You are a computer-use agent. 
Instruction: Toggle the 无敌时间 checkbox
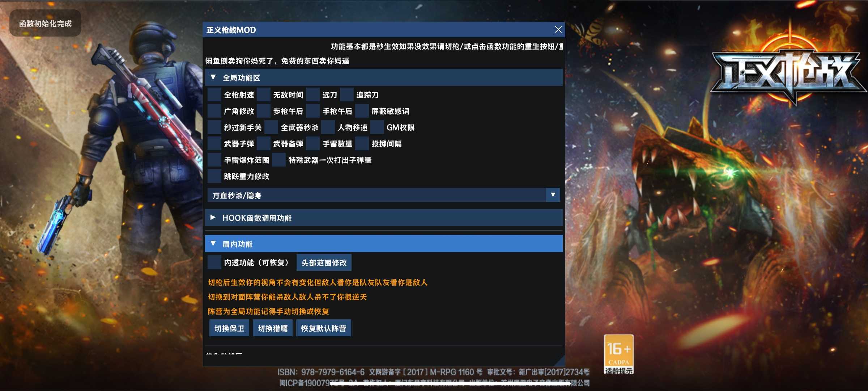point(264,95)
